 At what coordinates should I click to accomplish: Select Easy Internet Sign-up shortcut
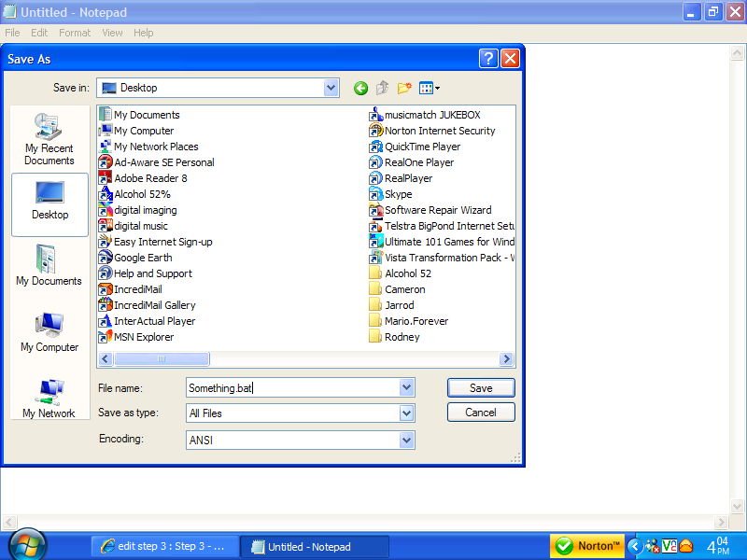point(155,242)
